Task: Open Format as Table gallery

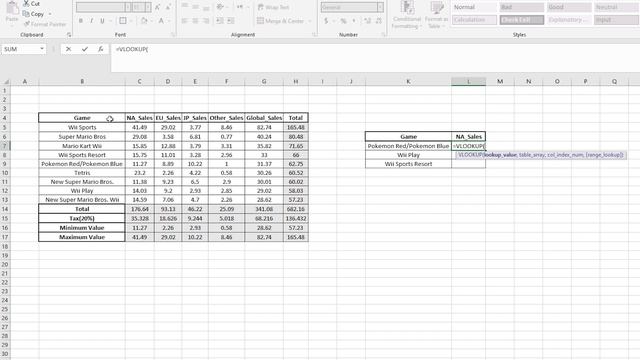Action: tap(436, 16)
